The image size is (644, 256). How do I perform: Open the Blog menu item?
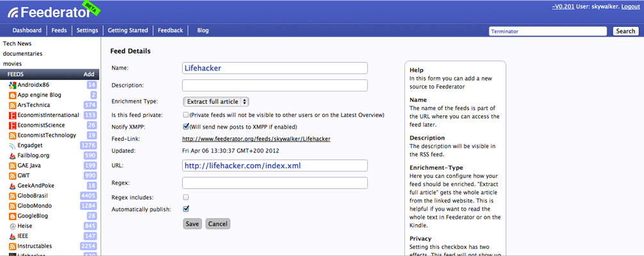pyautogui.click(x=203, y=30)
